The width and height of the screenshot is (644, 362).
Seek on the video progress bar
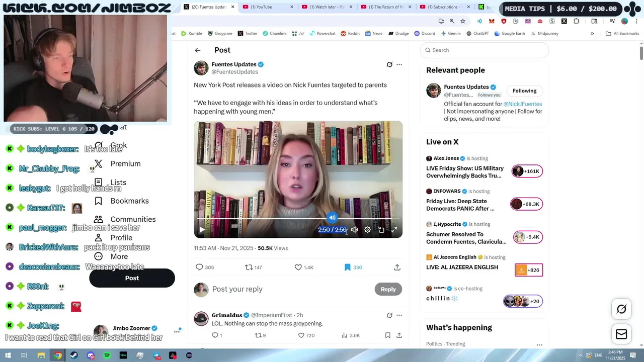click(x=298, y=219)
